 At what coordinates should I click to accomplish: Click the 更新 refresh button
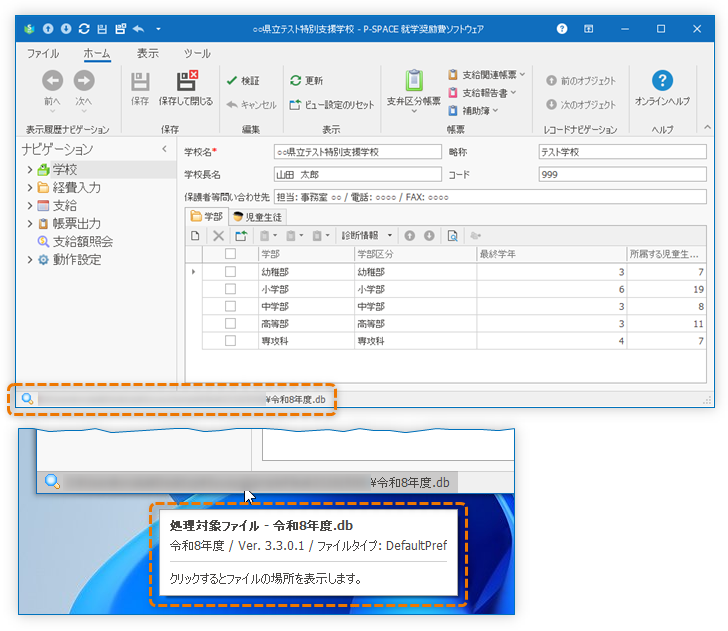point(306,81)
